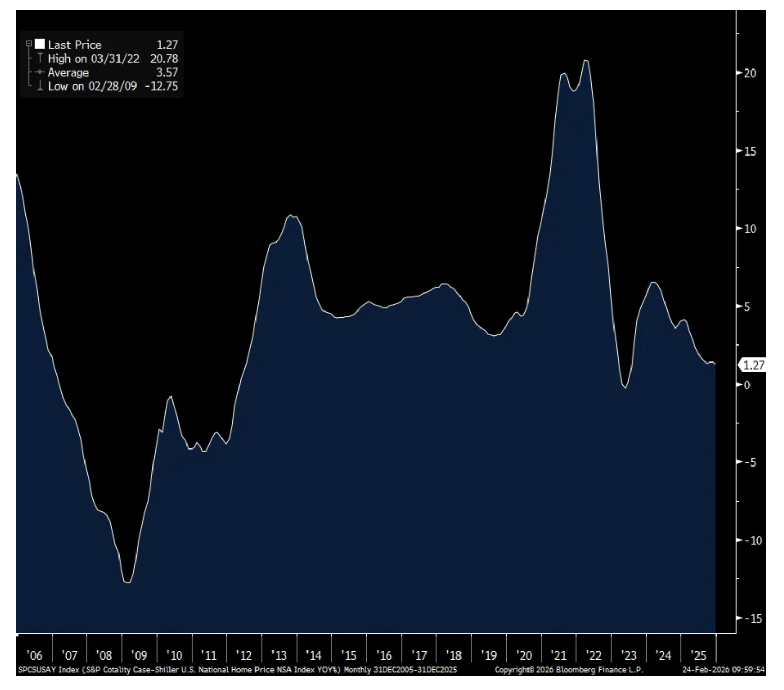Select the High on 03/31/22 legend entry
This screenshot has width=784, height=690.
tap(93, 59)
